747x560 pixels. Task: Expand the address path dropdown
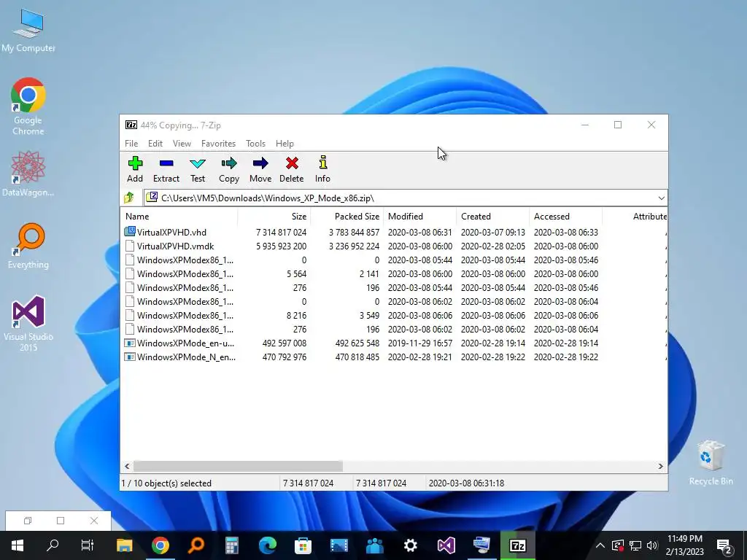(661, 198)
